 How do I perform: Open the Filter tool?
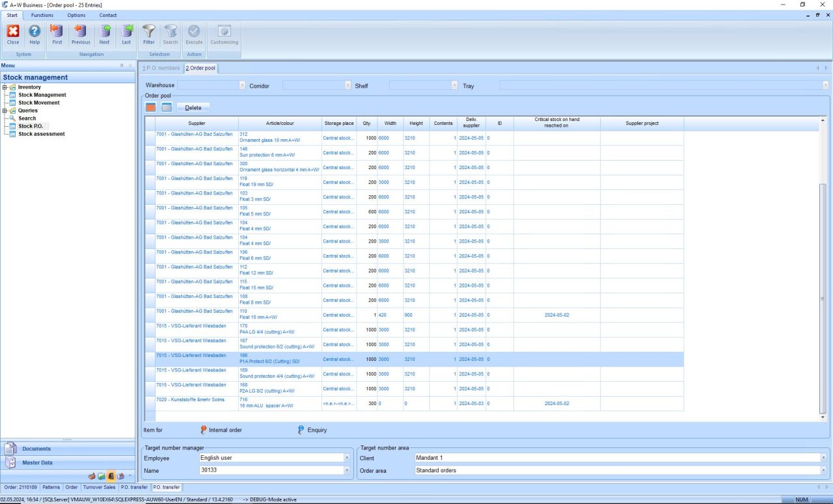pos(149,34)
